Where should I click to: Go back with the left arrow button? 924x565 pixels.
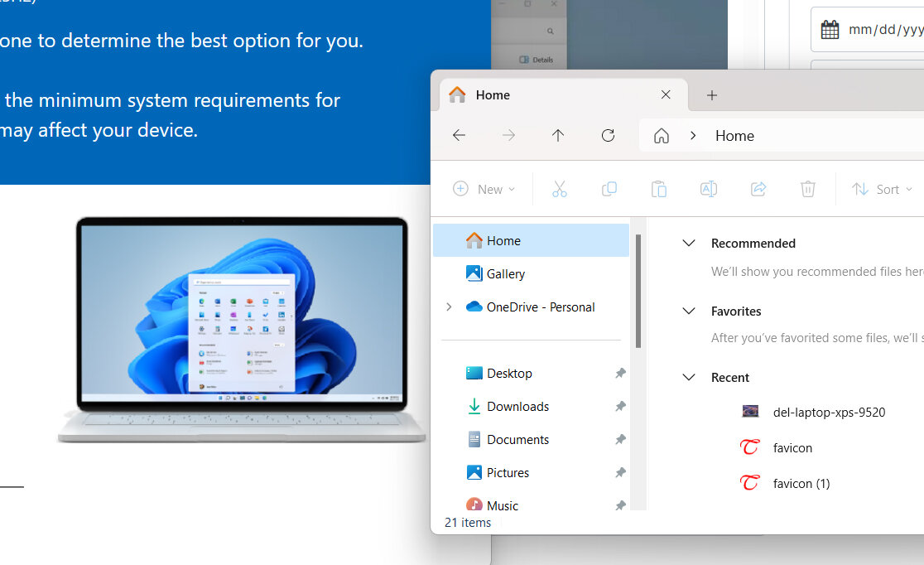[x=459, y=136]
